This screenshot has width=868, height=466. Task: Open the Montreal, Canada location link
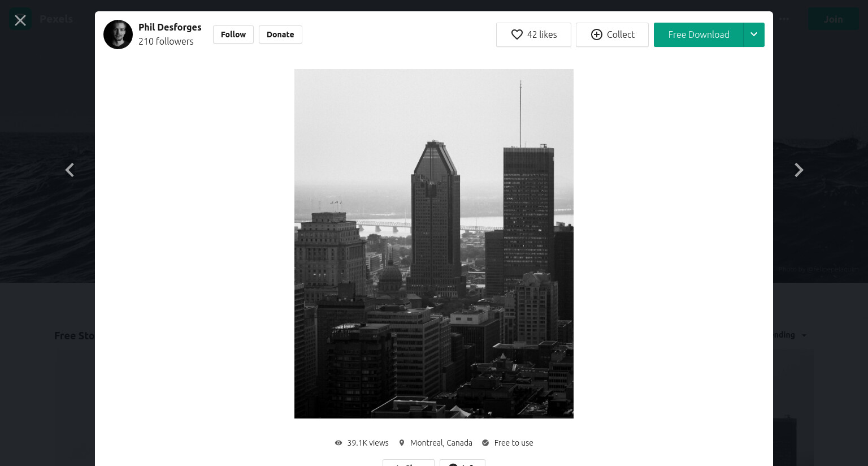[436, 443]
